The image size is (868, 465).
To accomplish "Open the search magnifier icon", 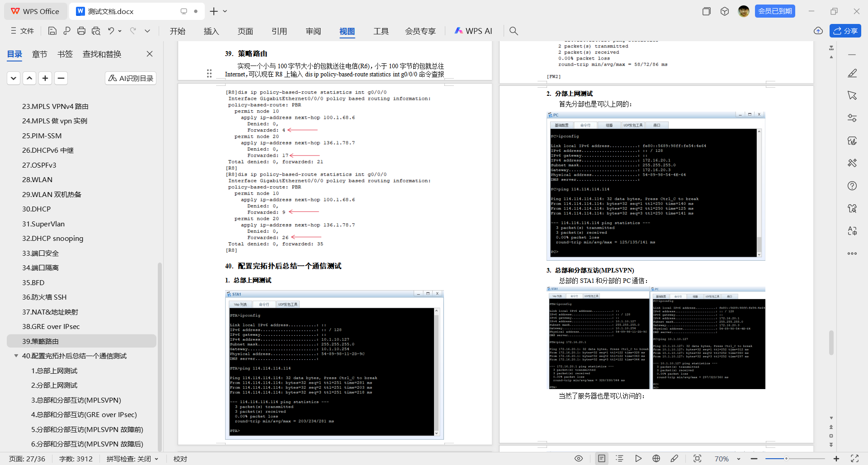I will point(514,31).
